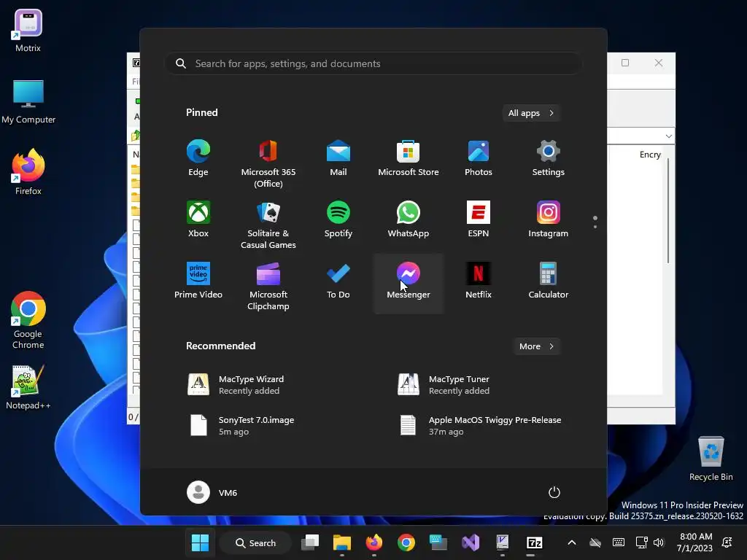Launch Microsoft 365 (Office) pinned app
The width and height of the screenshot is (747, 560).
click(x=268, y=163)
